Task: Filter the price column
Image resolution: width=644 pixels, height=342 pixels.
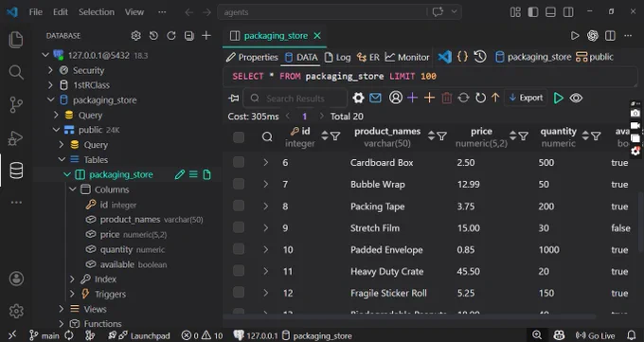Action: 523,136
